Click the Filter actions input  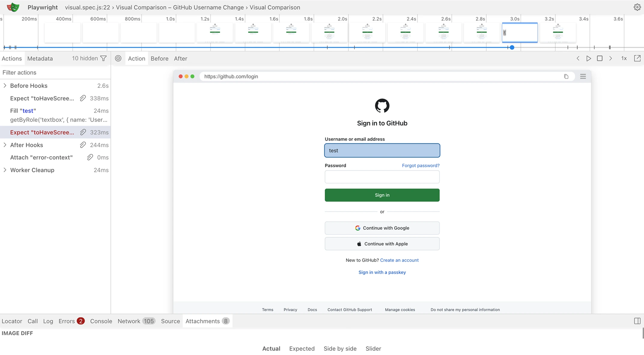pos(55,72)
